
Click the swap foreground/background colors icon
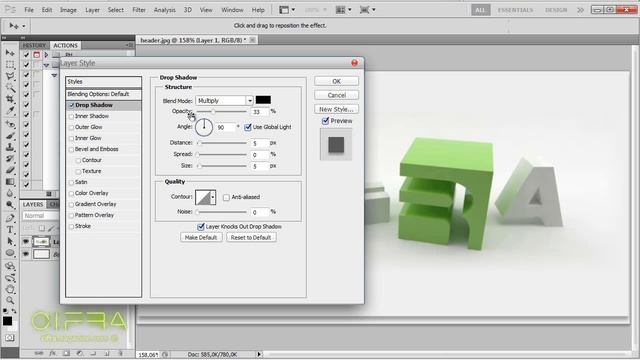coord(13,311)
